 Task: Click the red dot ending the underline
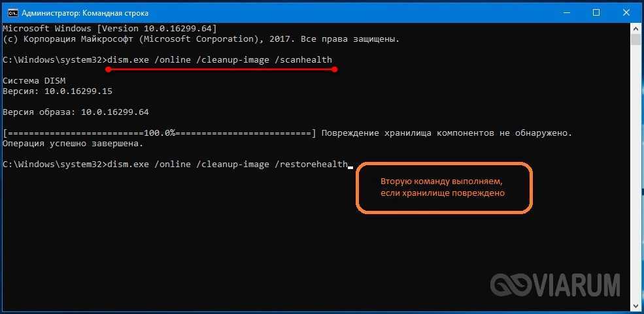tap(335, 69)
